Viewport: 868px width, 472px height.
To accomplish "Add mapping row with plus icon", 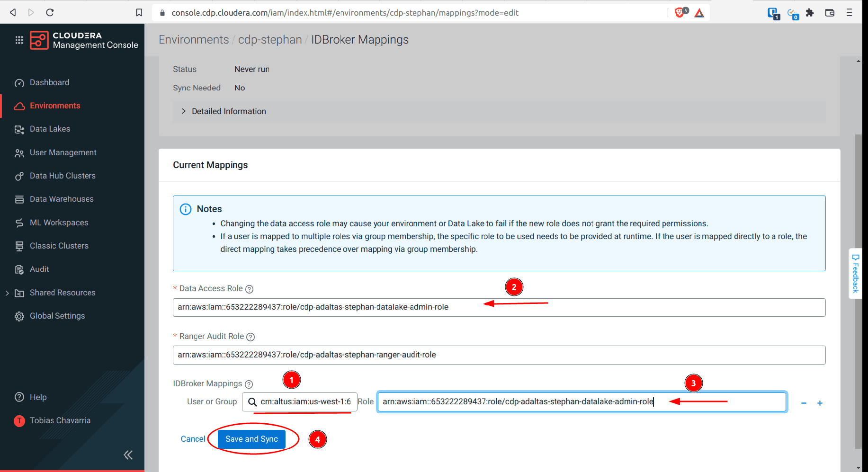I will (x=820, y=403).
